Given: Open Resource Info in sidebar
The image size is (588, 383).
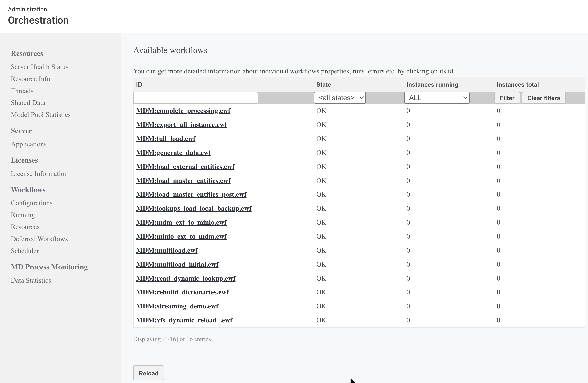Looking at the screenshot, I should [x=31, y=79].
